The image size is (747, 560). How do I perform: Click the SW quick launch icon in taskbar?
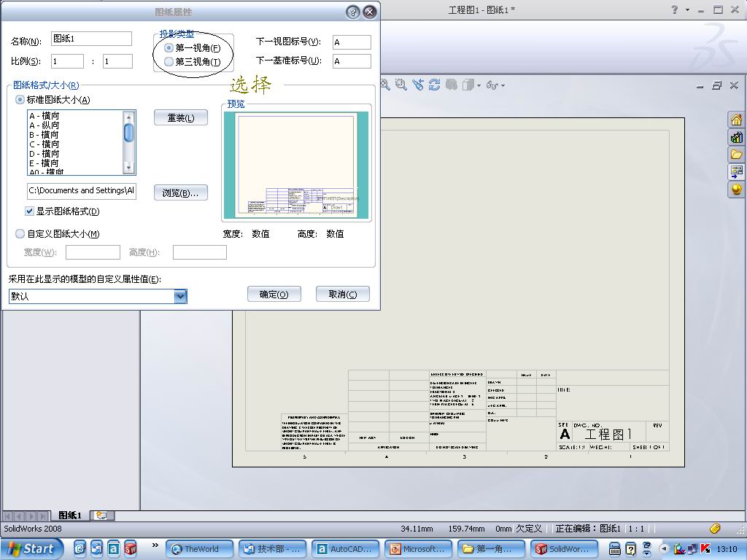click(x=130, y=548)
